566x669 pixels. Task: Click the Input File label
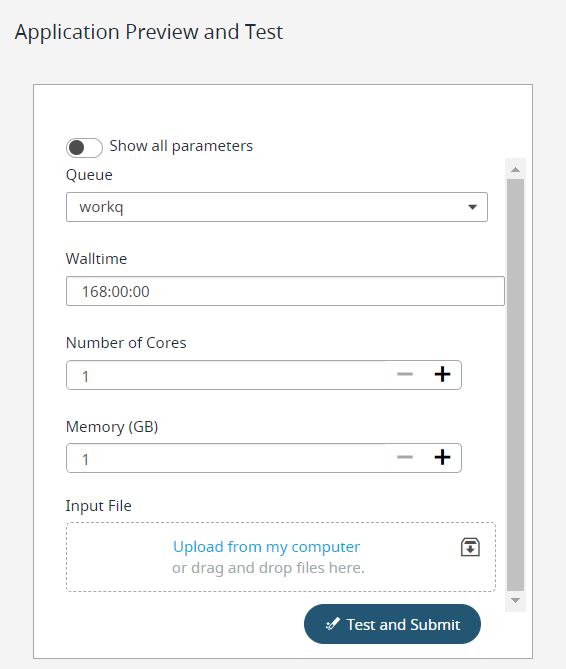point(99,506)
